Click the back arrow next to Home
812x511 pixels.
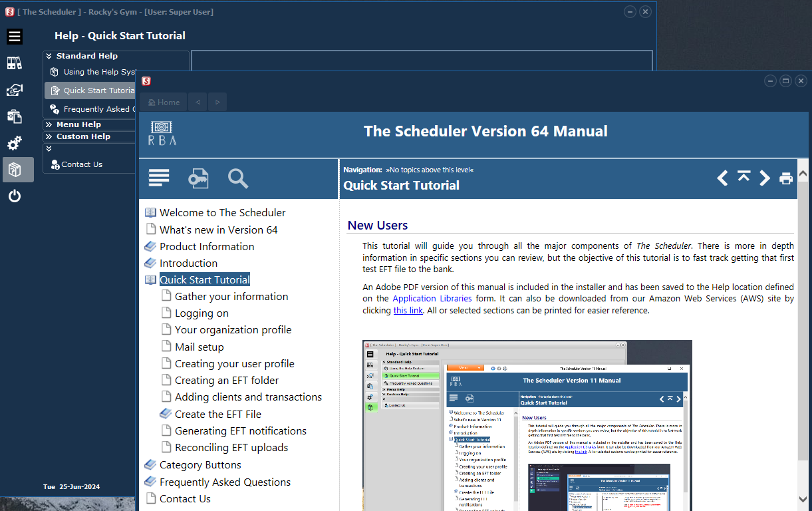coord(197,102)
